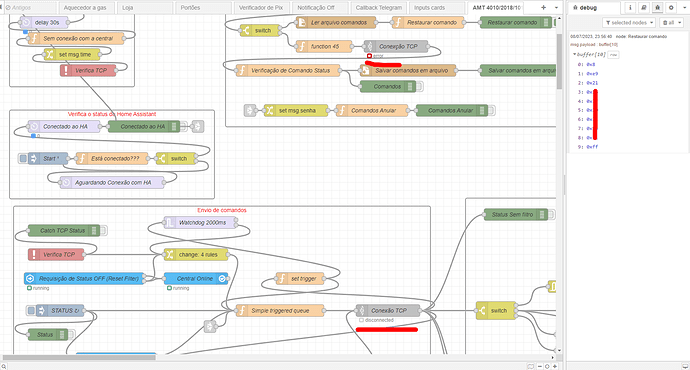Switch to the Callback Telegram tab

[x=378, y=7]
